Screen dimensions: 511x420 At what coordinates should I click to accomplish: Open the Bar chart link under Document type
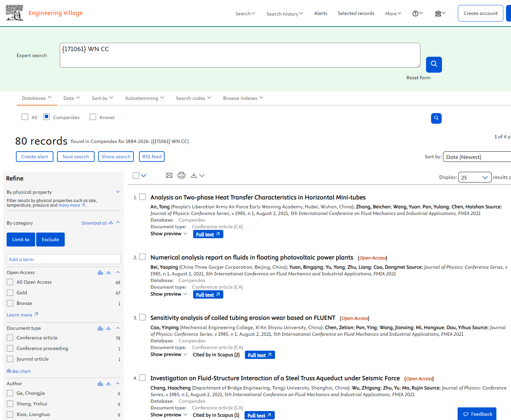click(x=19, y=371)
